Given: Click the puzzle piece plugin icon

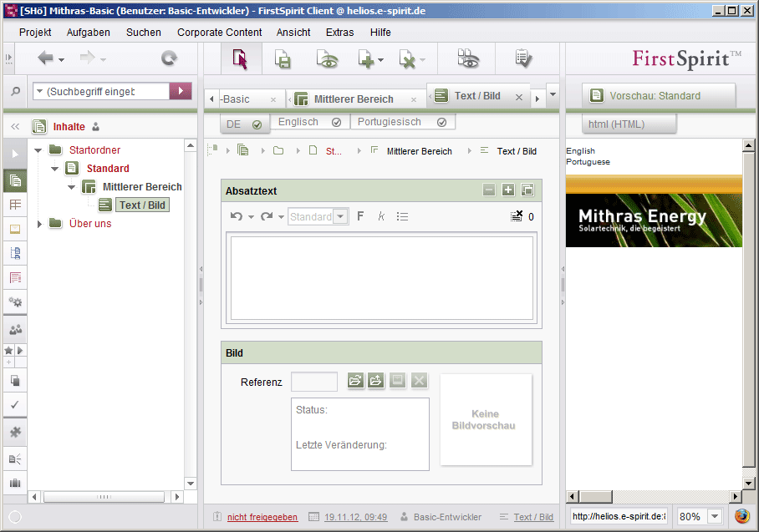Looking at the screenshot, I should coord(16,432).
